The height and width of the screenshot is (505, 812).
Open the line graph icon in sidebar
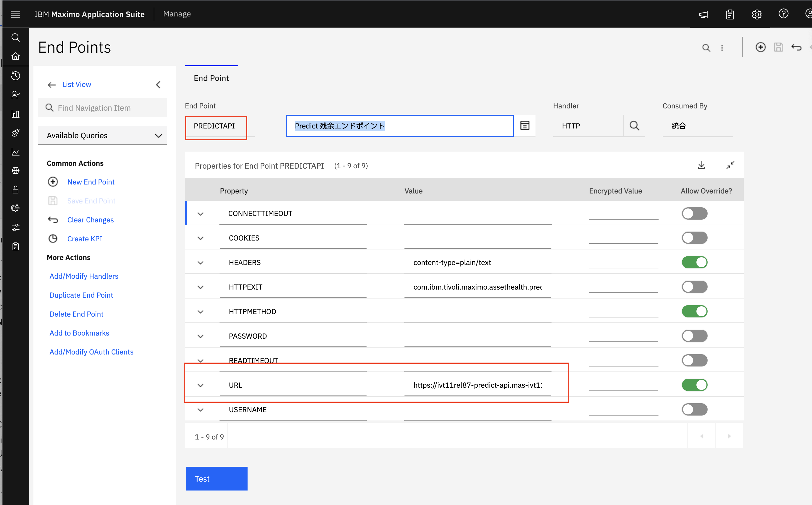[x=15, y=152]
